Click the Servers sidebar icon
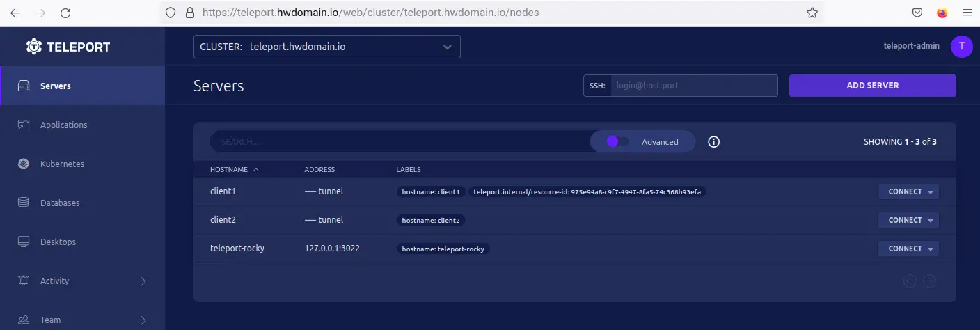 click(x=24, y=86)
